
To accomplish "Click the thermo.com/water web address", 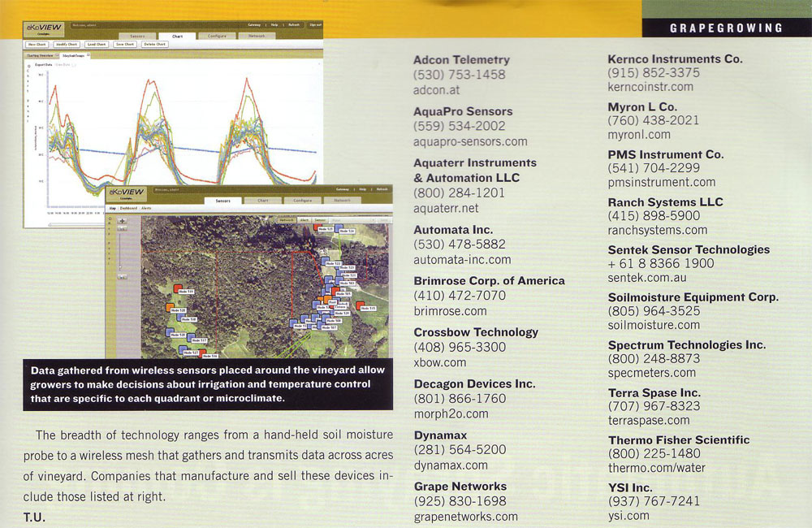I will click(657, 468).
